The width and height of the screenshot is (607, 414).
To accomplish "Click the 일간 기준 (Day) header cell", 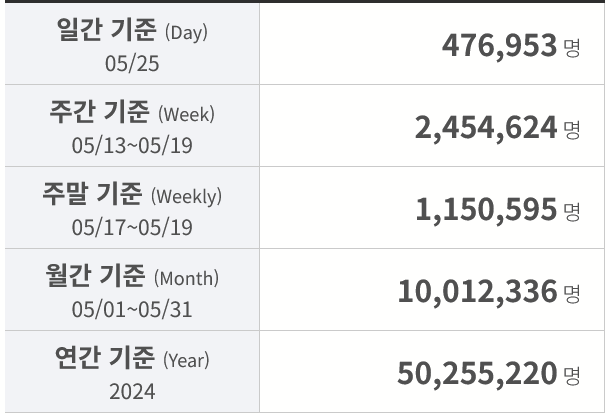I will (132, 43).
